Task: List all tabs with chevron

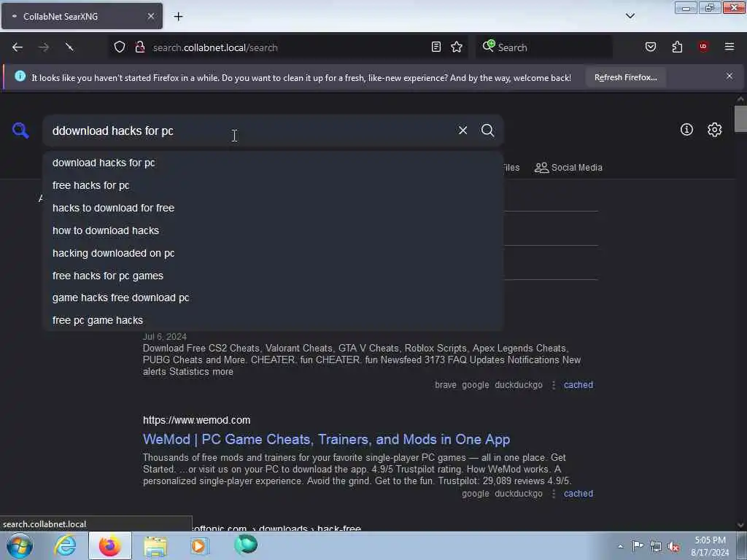Action: pyautogui.click(x=630, y=16)
